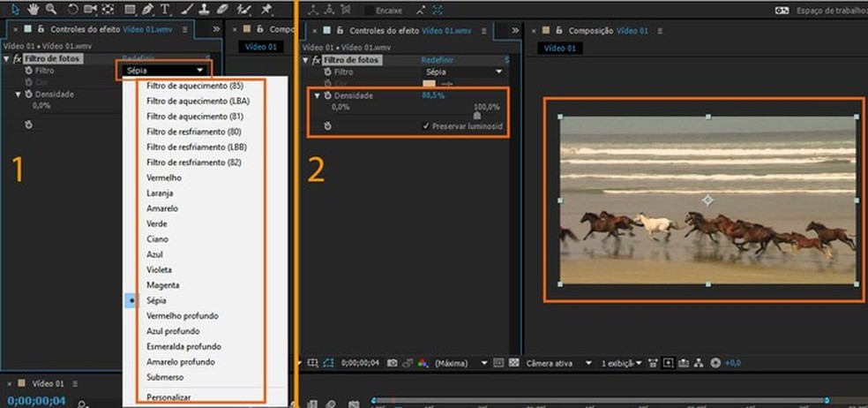Choose Submerso filter option
The height and width of the screenshot is (408, 868).
[165, 377]
